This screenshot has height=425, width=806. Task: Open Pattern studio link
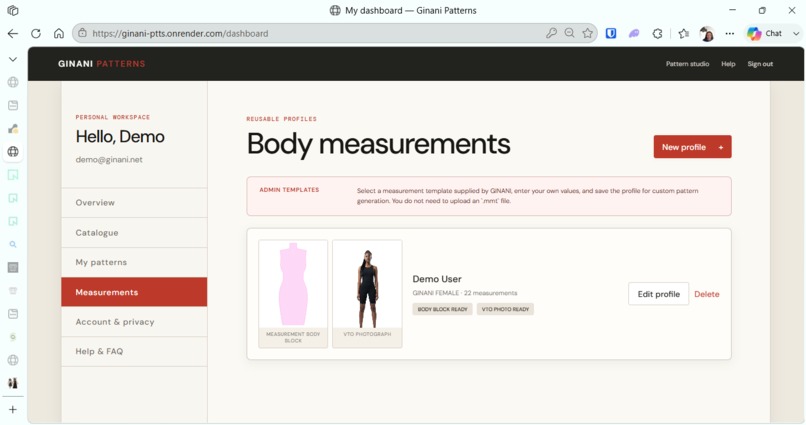[687, 64]
